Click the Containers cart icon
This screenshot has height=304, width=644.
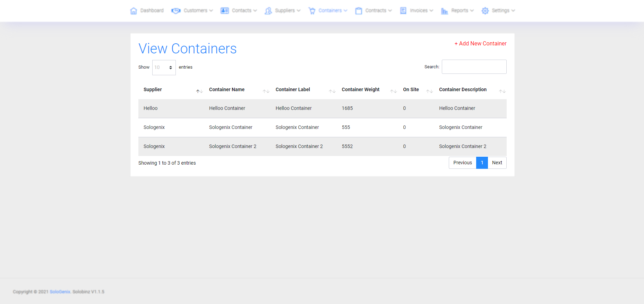pyautogui.click(x=312, y=11)
